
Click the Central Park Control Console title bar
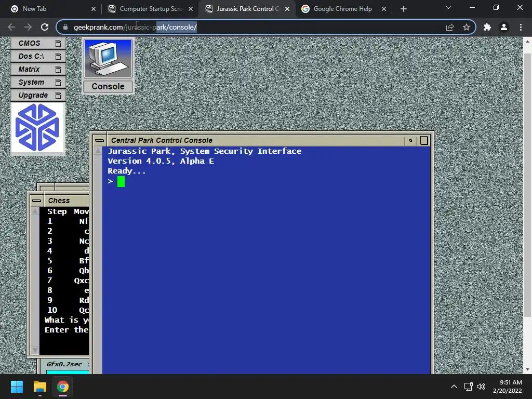[x=255, y=140]
